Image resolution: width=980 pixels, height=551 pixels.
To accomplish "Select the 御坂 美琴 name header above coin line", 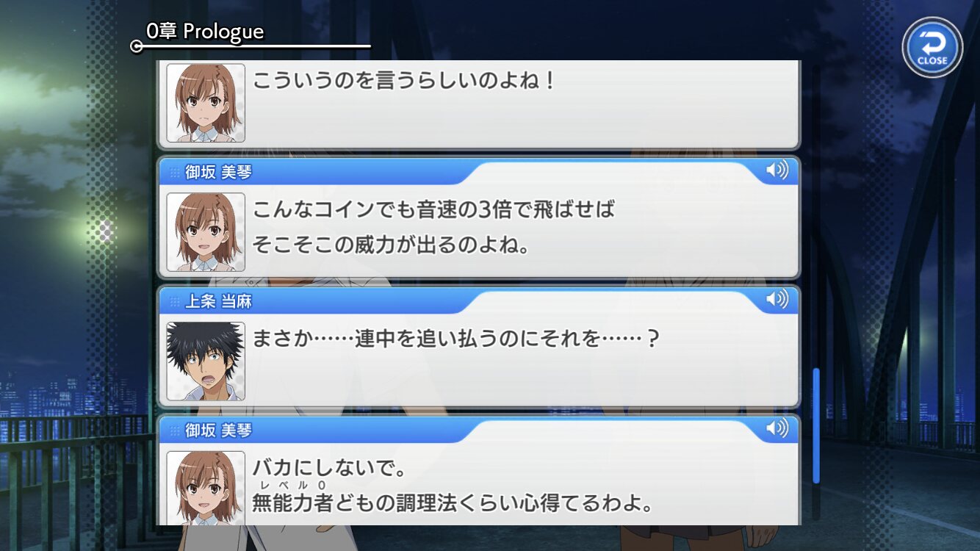I will coord(218,172).
